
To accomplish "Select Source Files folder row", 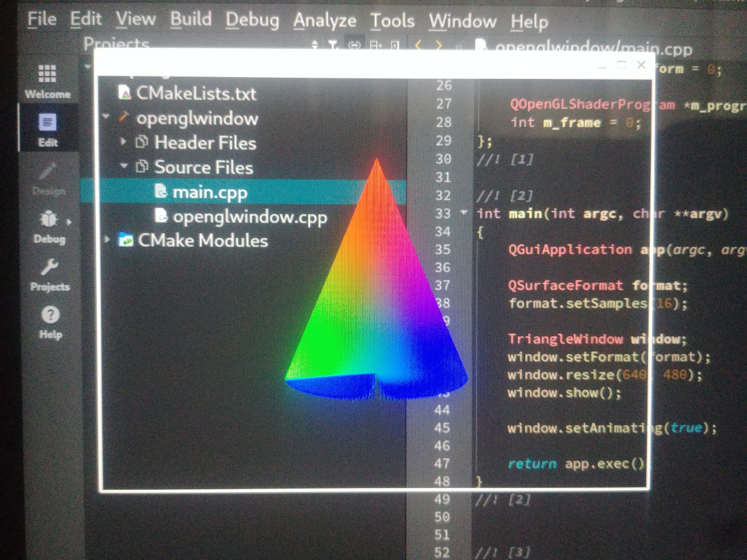I will pos(203,167).
